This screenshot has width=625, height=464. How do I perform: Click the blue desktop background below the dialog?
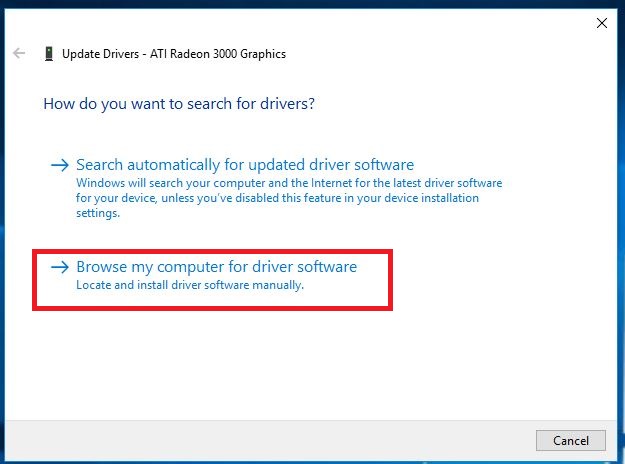(x=300, y=460)
